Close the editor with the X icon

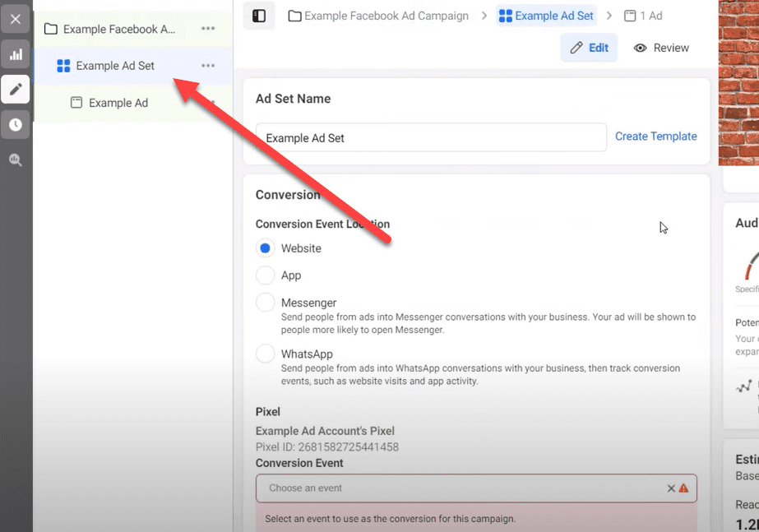(x=16, y=20)
